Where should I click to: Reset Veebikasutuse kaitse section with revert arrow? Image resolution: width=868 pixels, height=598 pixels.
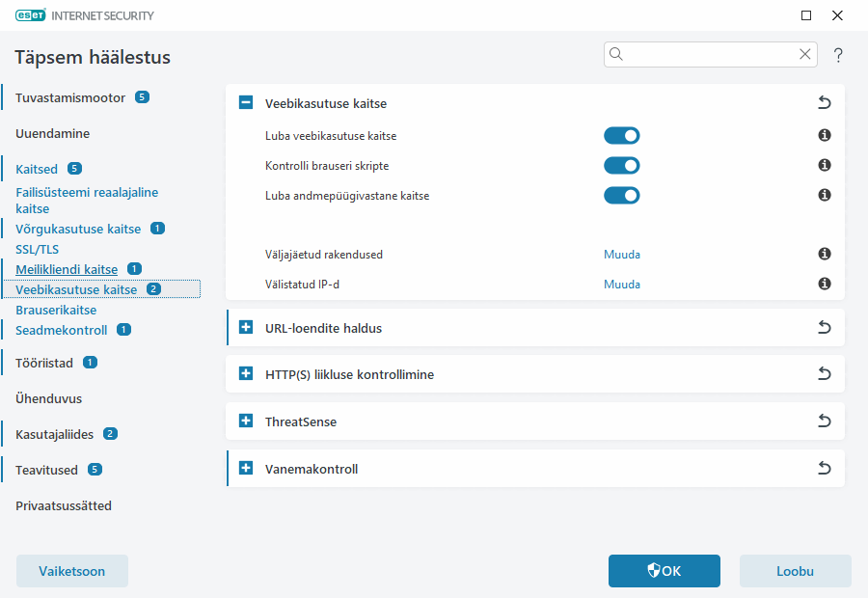click(x=824, y=103)
